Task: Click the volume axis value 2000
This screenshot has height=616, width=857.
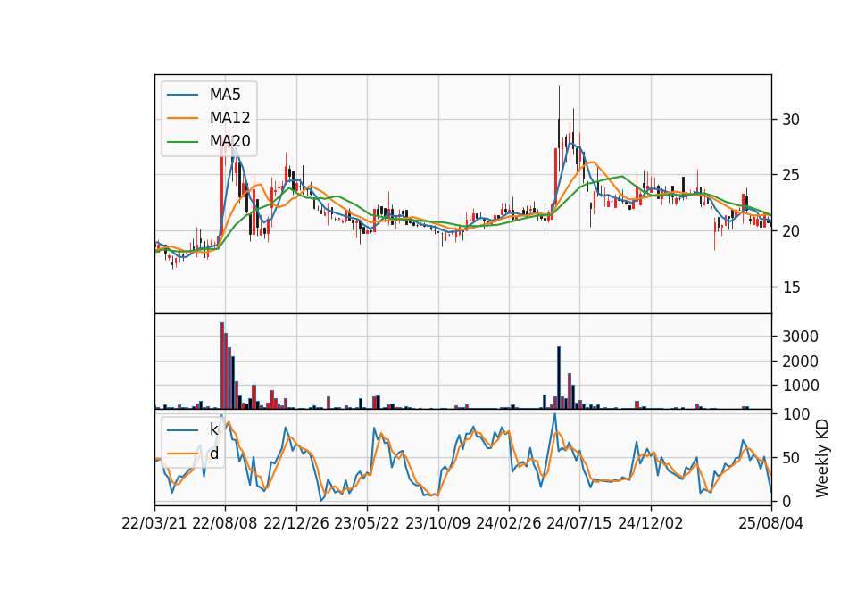Action: [800, 362]
